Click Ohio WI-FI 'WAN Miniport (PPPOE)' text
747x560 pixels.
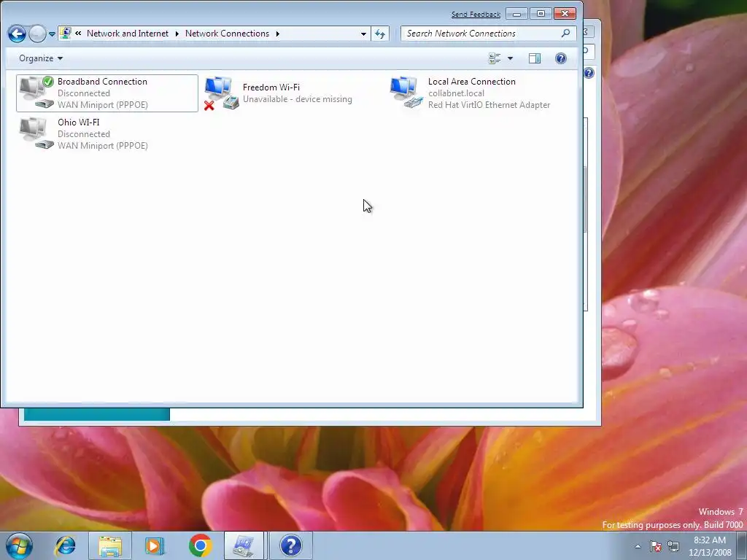click(x=102, y=146)
